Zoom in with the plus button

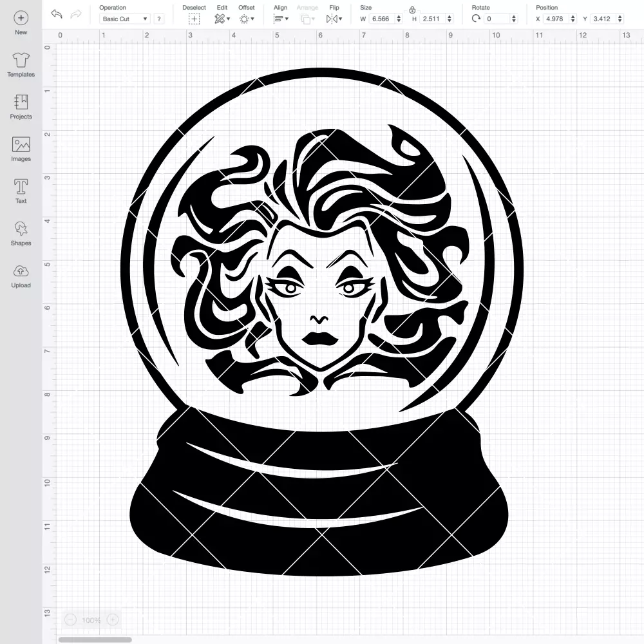point(113,620)
